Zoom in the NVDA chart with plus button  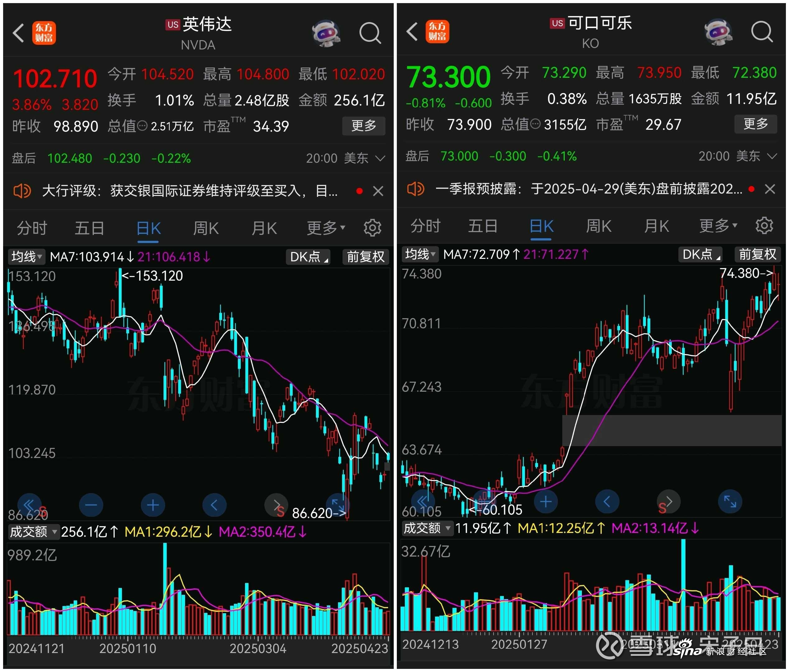(153, 505)
